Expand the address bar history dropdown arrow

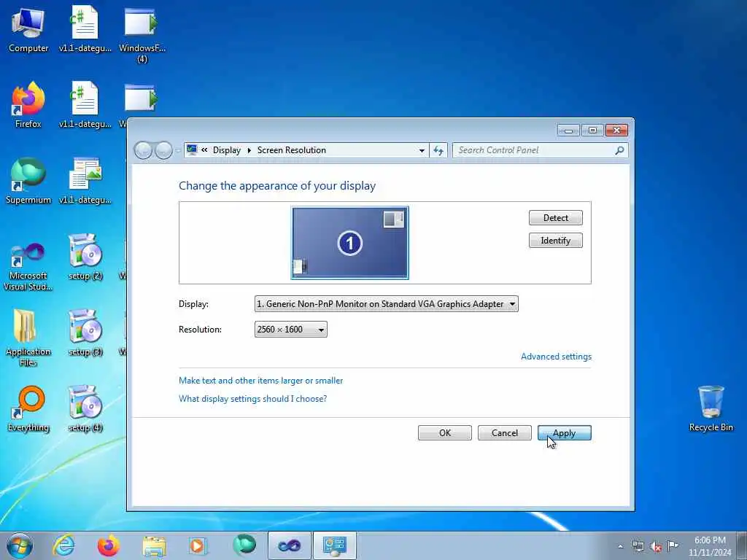pyautogui.click(x=422, y=150)
